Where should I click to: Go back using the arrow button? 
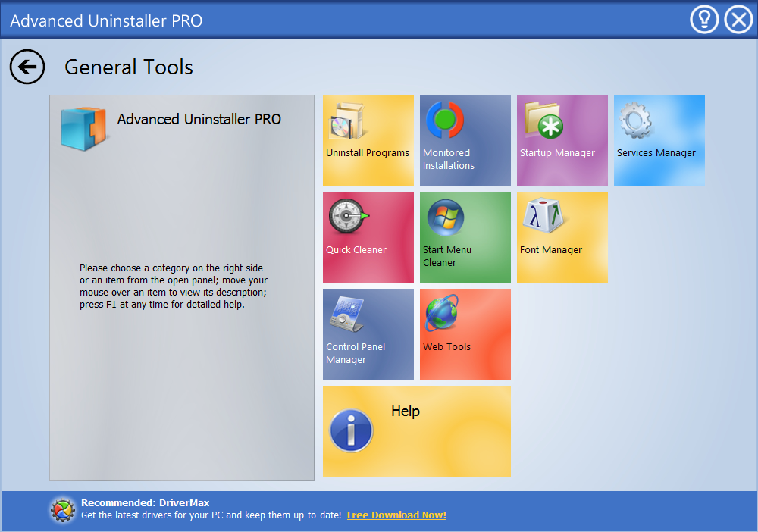27,67
